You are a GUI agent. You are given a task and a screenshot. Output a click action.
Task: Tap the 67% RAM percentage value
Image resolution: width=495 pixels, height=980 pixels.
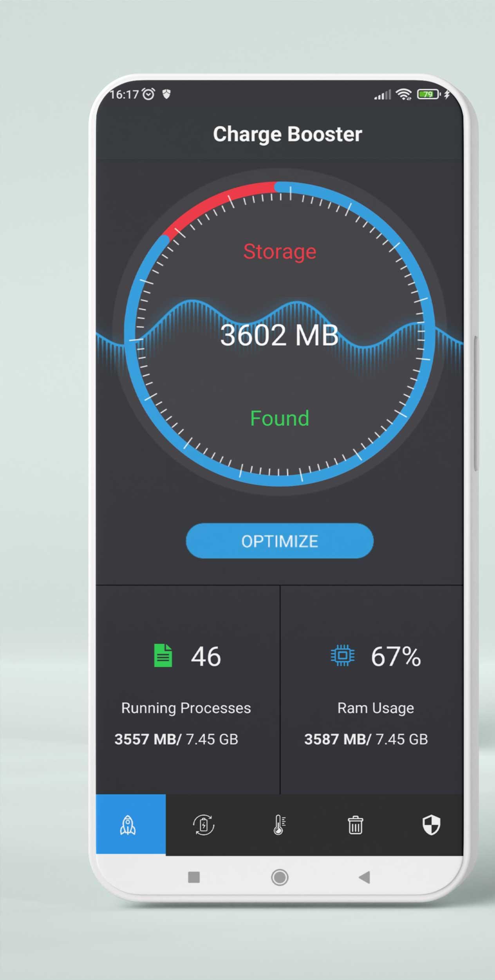coord(396,657)
